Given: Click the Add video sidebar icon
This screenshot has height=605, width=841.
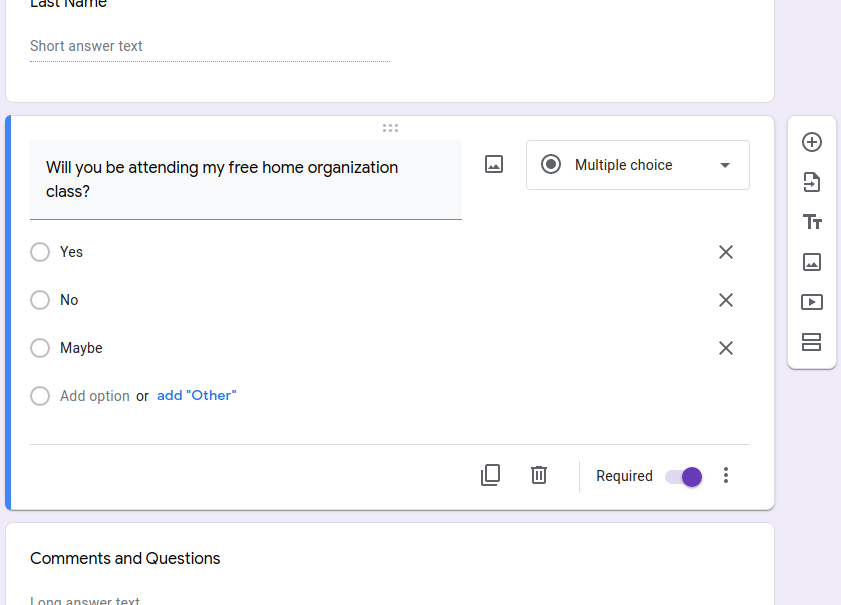Looking at the screenshot, I should pyautogui.click(x=812, y=302).
